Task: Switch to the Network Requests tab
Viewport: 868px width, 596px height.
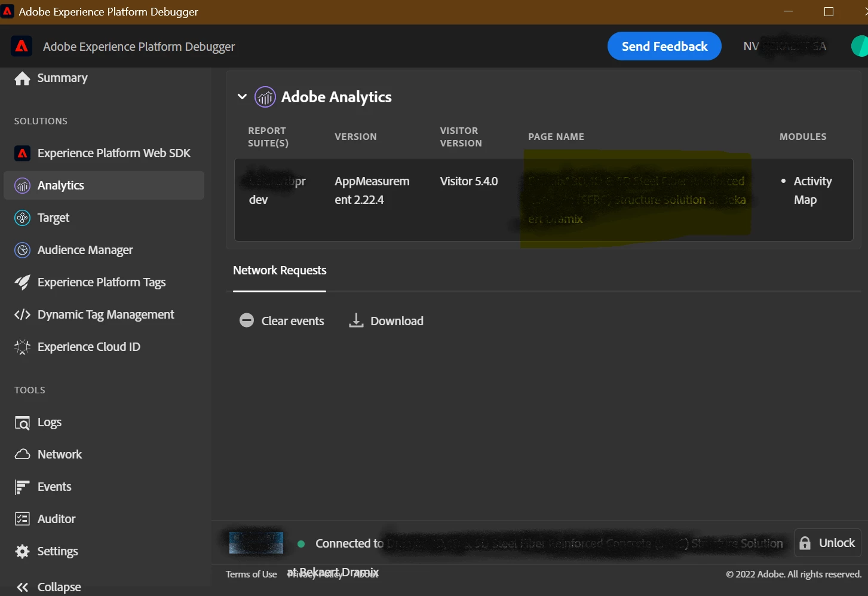Action: (280, 270)
